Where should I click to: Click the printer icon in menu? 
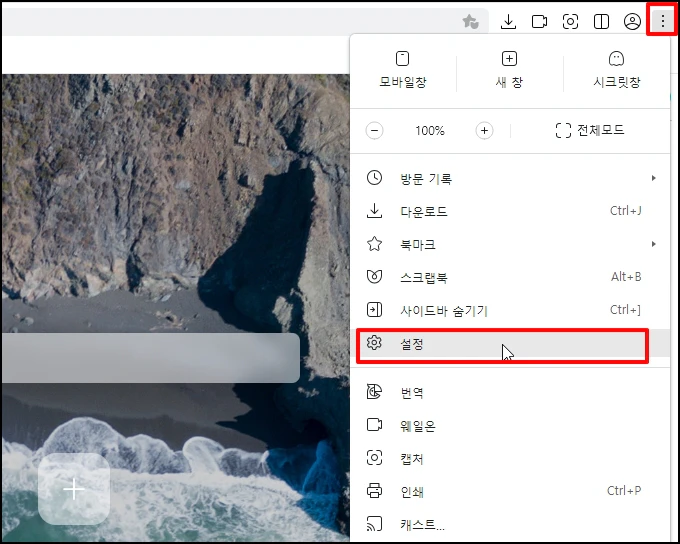click(x=374, y=491)
